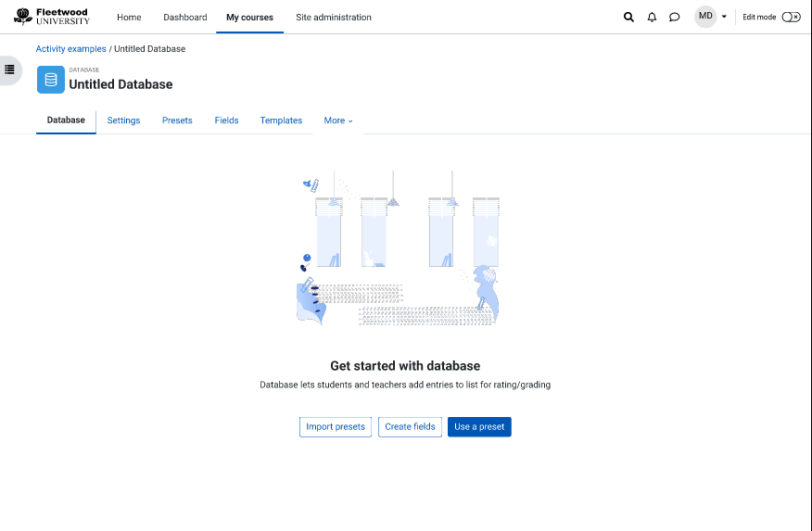Click the Import presets button
Viewport: 812px width, 531px height.
click(x=336, y=427)
